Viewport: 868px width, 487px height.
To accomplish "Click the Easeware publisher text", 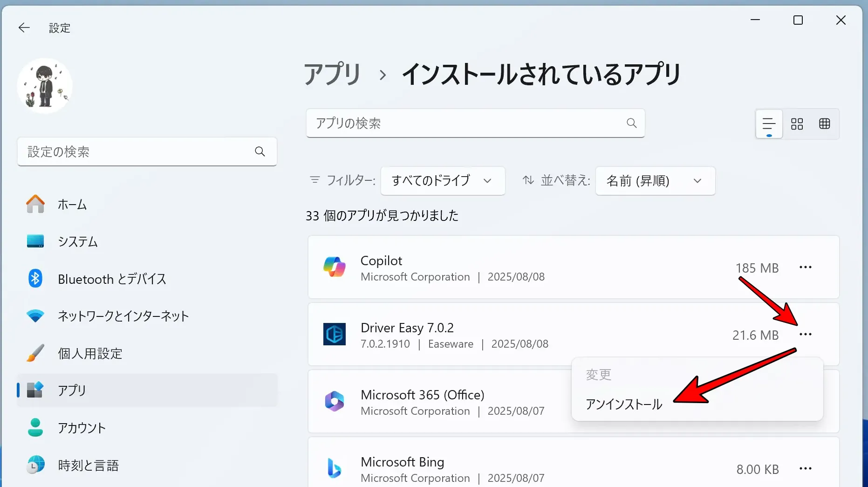I will 451,344.
